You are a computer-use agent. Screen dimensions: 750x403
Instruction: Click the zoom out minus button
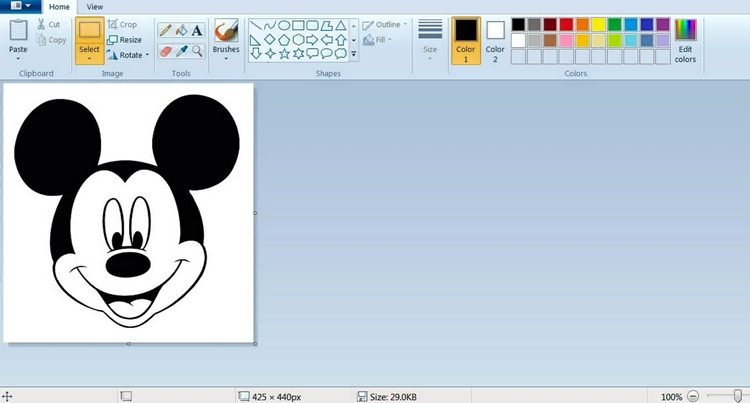click(693, 397)
